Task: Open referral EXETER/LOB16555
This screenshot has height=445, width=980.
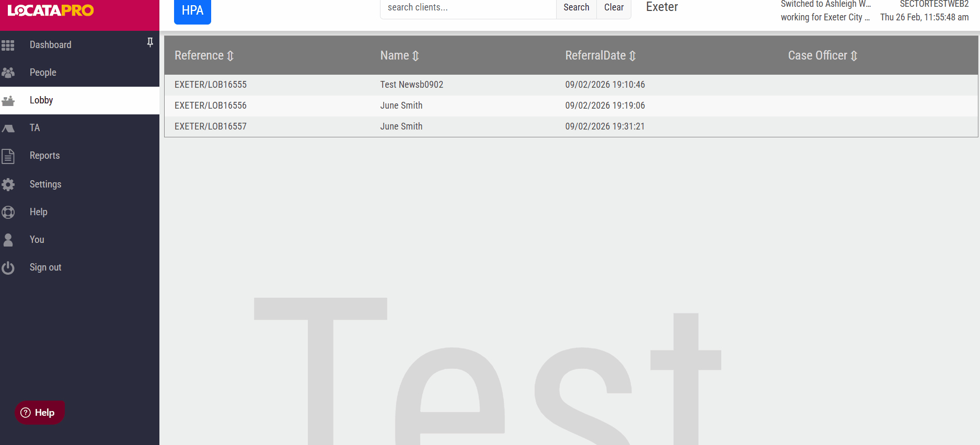Action: pos(211,85)
